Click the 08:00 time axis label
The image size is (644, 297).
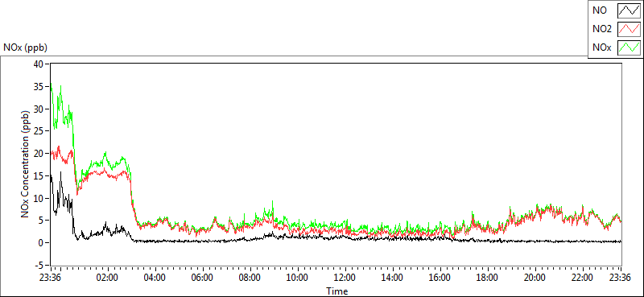coord(250,277)
